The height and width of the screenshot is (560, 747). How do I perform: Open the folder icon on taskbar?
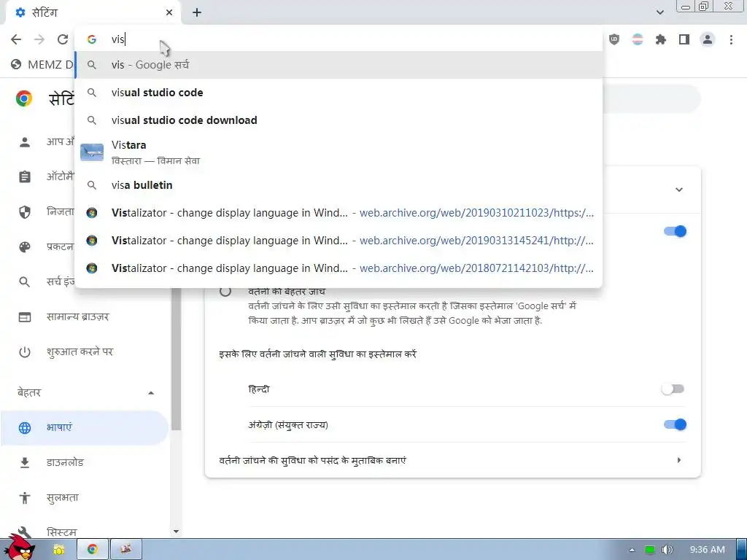[x=58, y=550]
